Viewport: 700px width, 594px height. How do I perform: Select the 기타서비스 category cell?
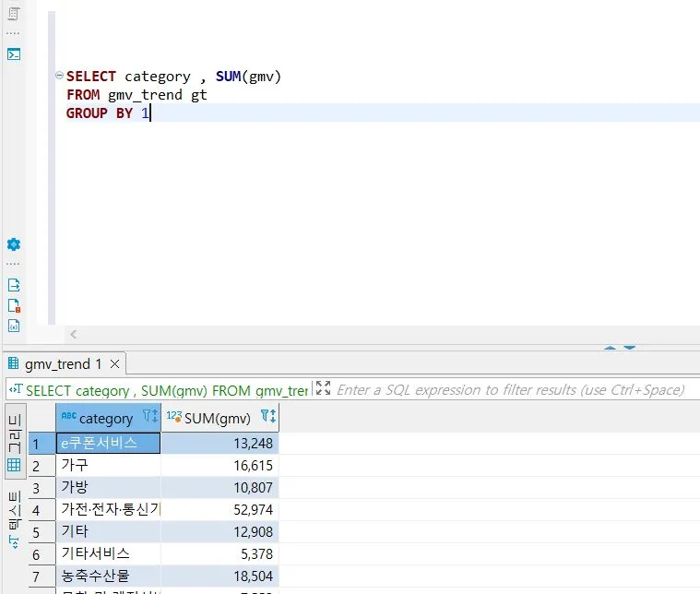[x=108, y=553]
